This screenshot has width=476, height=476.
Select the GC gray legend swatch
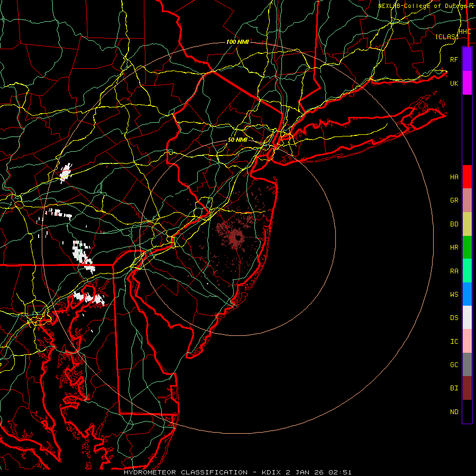click(x=467, y=364)
